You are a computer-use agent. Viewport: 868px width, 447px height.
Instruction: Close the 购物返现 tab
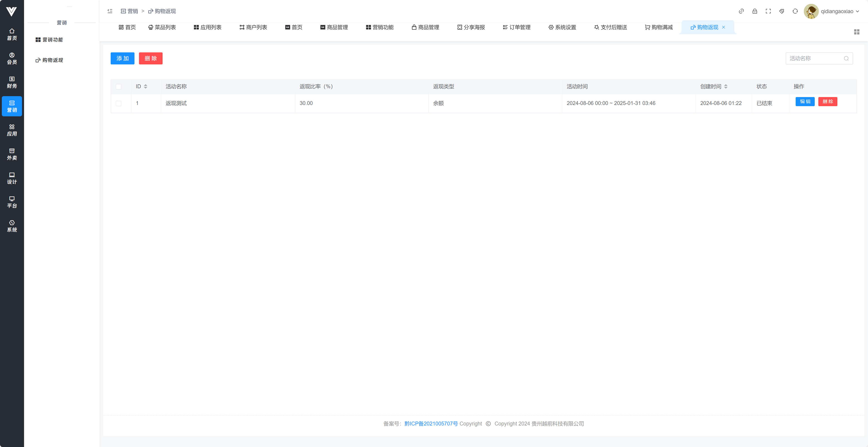(x=723, y=27)
